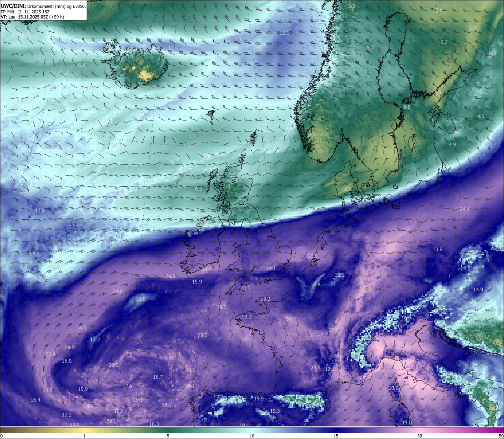Click the '10' tick on the color scale
The width and height of the screenshot is (504, 439).
point(252,436)
